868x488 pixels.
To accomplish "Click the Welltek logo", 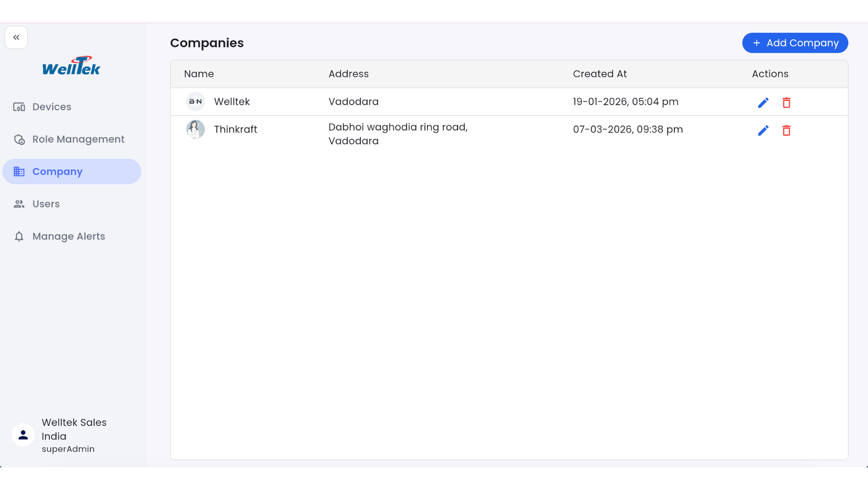I will [x=71, y=66].
